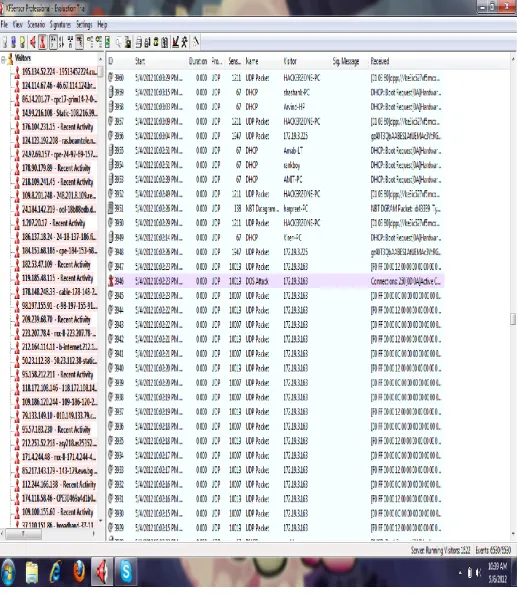The width and height of the screenshot is (519, 596).
Task: Select event 3955 DHCP from Arnab LT
Action: pos(276,151)
